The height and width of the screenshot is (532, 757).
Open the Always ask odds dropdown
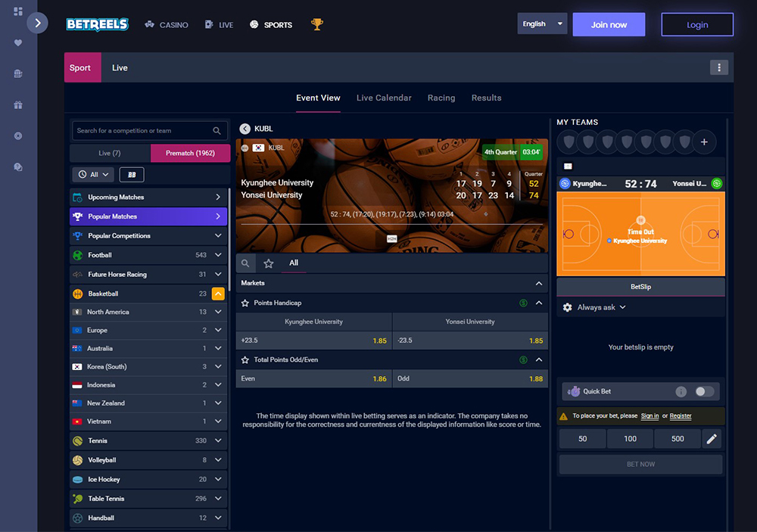(602, 307)
